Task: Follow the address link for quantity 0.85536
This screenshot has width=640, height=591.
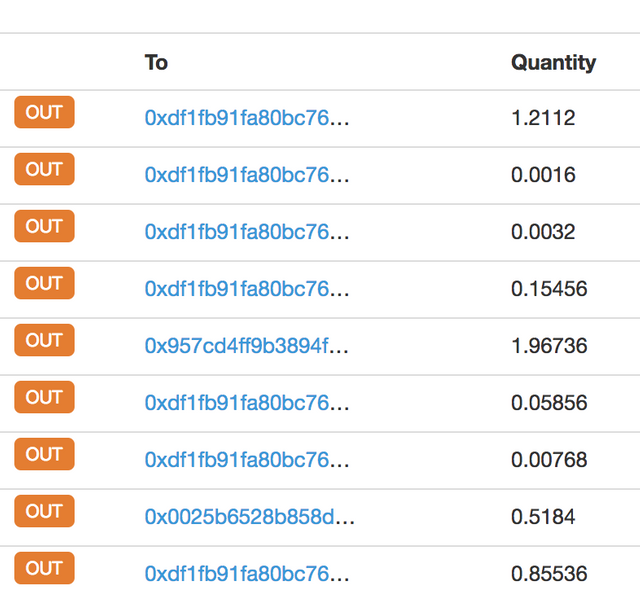Action: (247, 574)
